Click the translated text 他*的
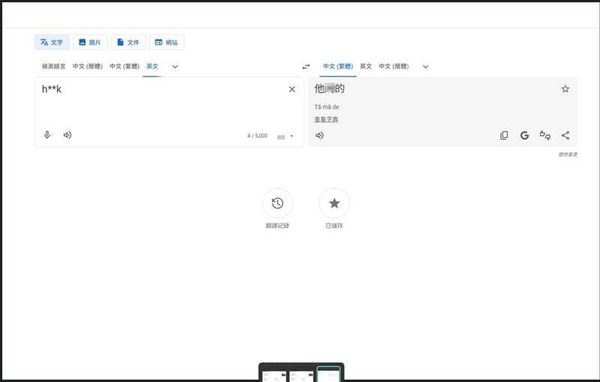Viewport: 600px width, 382px height. coord(329,89)
